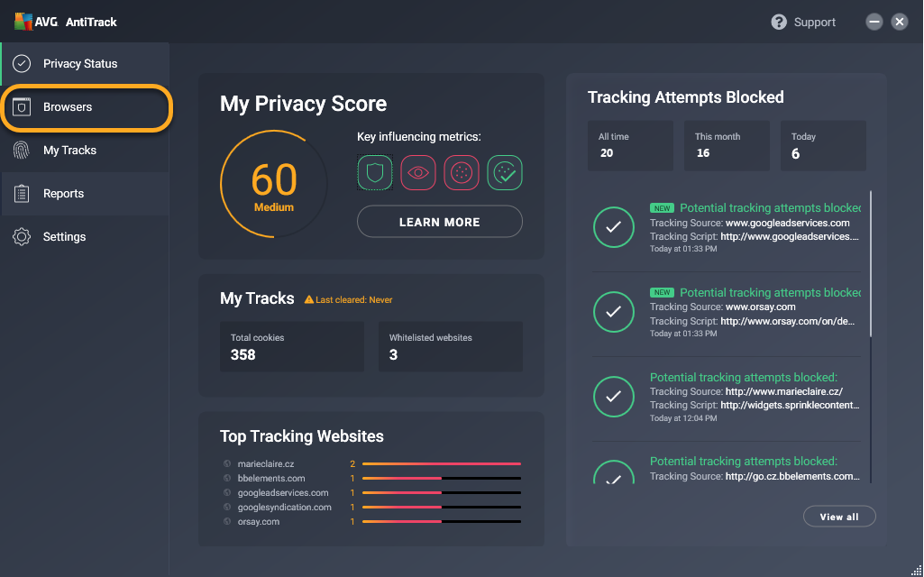Click the googleadservices.com blocked checkmark icon
924x577 pixels.
[614, 227]
